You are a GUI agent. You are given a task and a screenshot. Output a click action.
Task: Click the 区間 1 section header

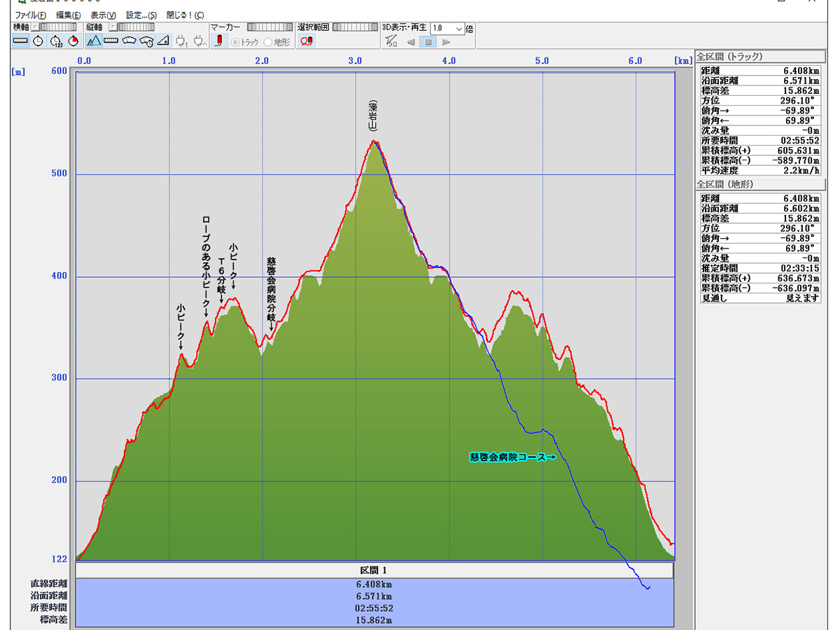(374, 570)
